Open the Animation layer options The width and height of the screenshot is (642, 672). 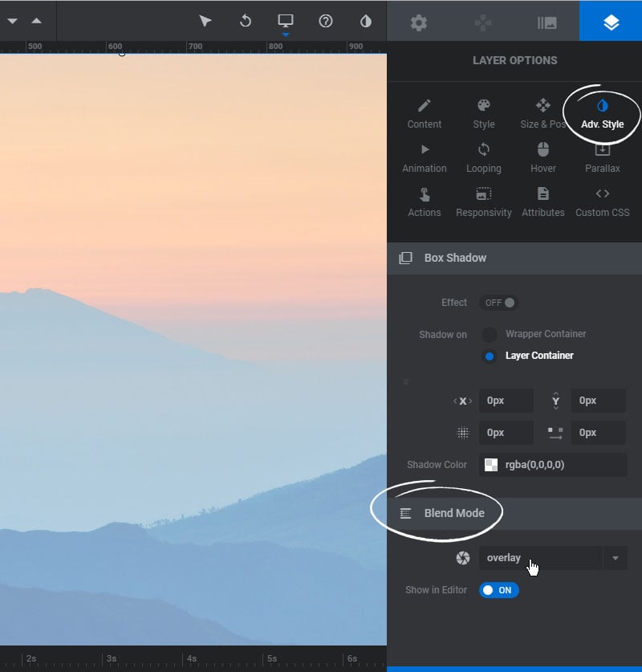click(424, 159)
